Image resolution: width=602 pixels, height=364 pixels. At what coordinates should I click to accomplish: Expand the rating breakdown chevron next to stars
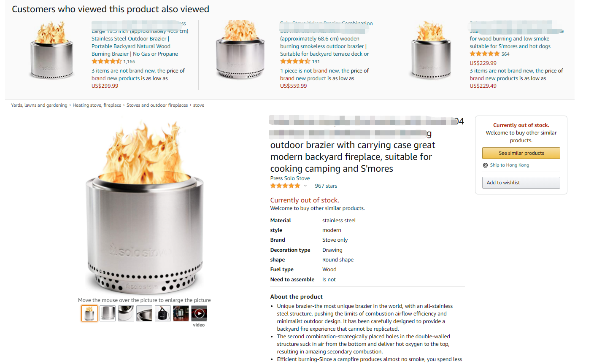(305, 186)
